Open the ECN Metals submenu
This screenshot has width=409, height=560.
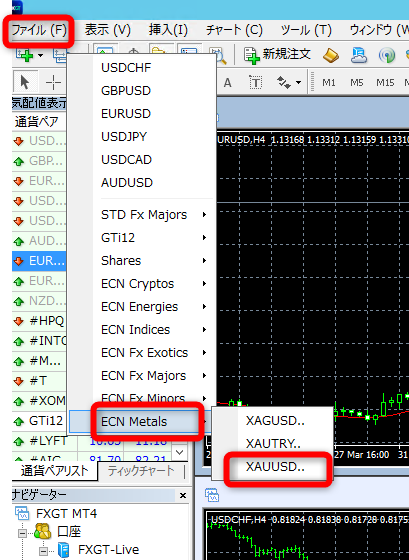point(141,421)
